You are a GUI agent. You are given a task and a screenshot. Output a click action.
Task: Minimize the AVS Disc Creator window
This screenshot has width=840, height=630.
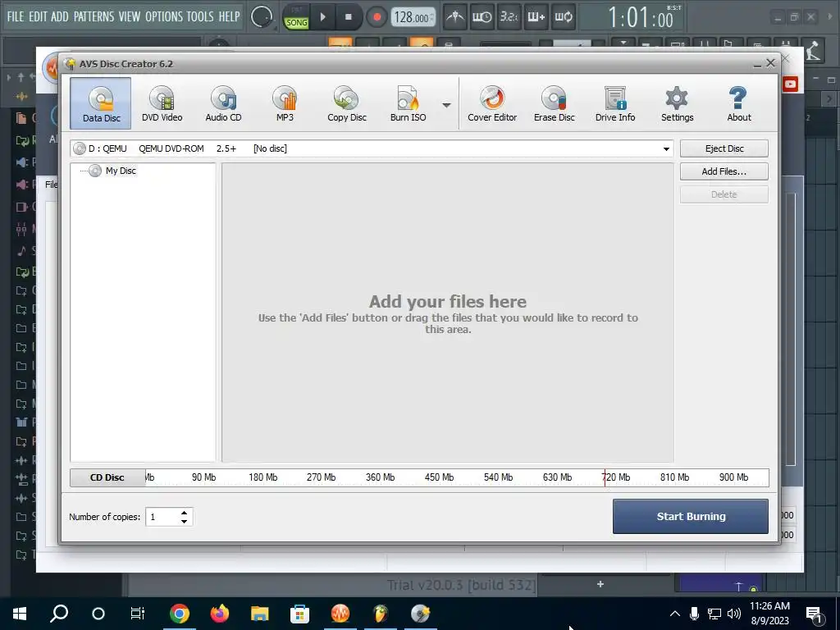point(757,64)
